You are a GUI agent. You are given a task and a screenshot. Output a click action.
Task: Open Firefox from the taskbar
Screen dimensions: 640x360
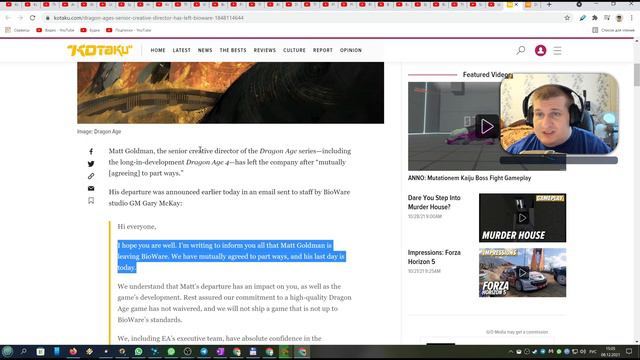[x=73, y=351]
